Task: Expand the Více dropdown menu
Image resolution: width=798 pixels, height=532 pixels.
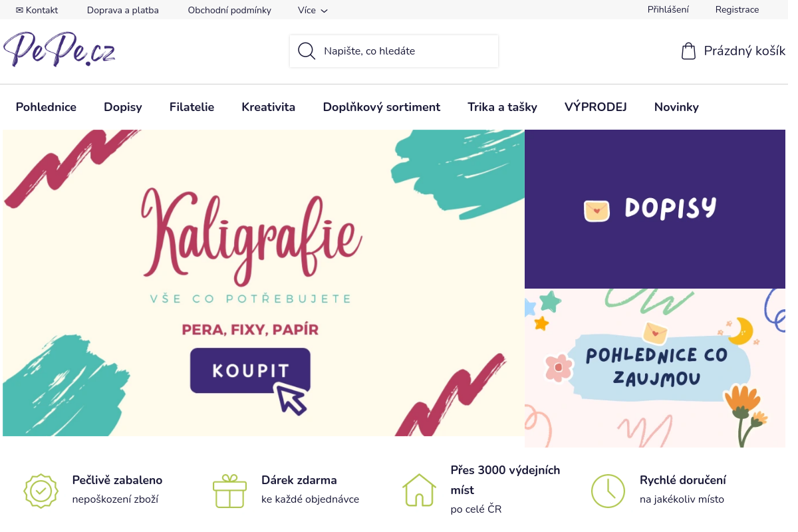Action: coord(313,10)
